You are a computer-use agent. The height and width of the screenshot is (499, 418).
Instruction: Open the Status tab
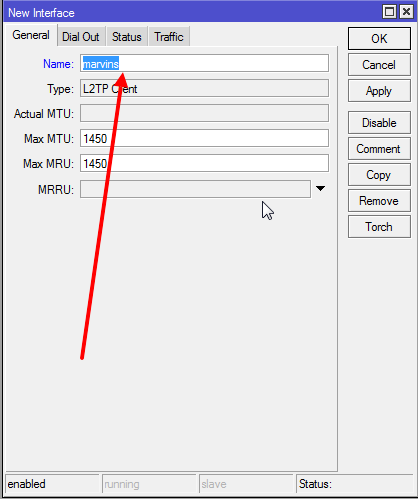(x=127, y=37)
